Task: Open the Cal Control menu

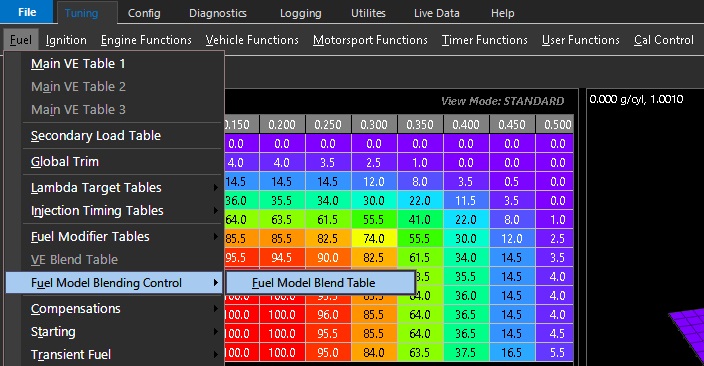Action: [664, 40]
